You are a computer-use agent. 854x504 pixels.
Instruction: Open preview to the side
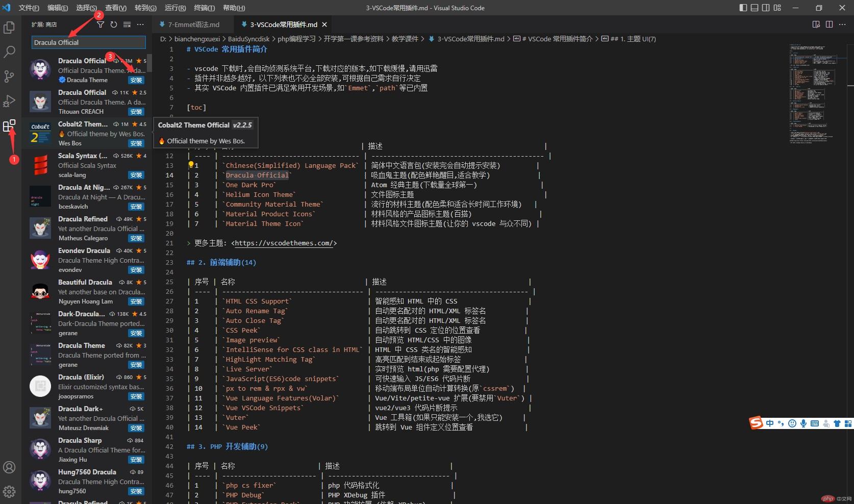click(x=816, y=24)
